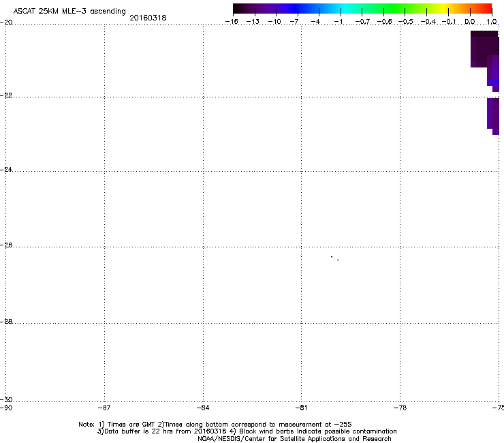Select the -4 color scale label
The height and width of the screenshot is (443, 504).
[x=315, y=22]
